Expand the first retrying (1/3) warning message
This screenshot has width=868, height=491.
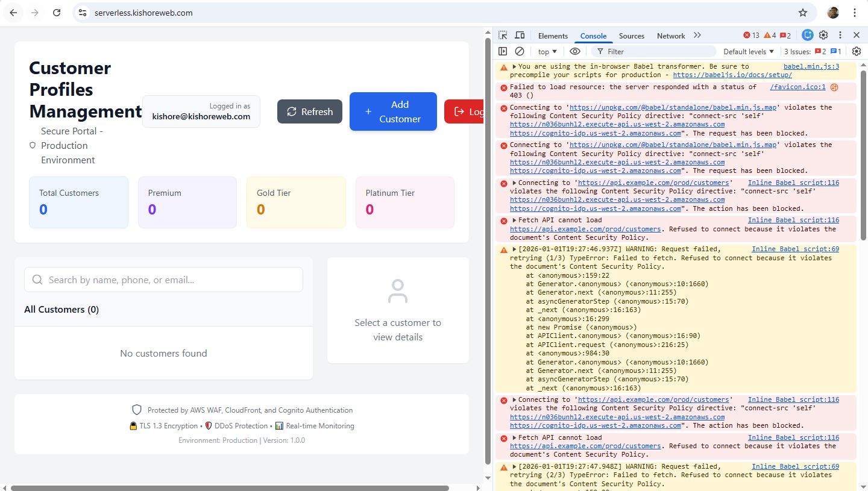click(x=514, y=249)
